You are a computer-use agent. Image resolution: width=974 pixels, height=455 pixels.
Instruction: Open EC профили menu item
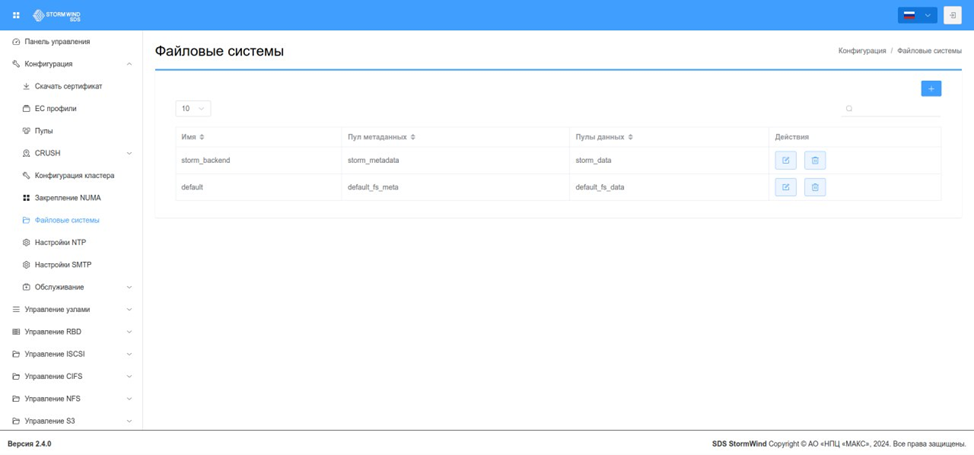pos(71,109)
